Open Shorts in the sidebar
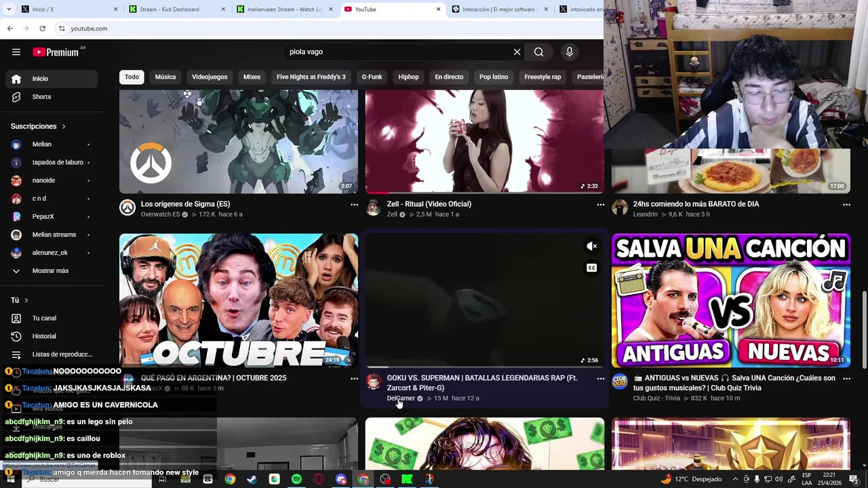Screen dimensions: 868x488 52,97
